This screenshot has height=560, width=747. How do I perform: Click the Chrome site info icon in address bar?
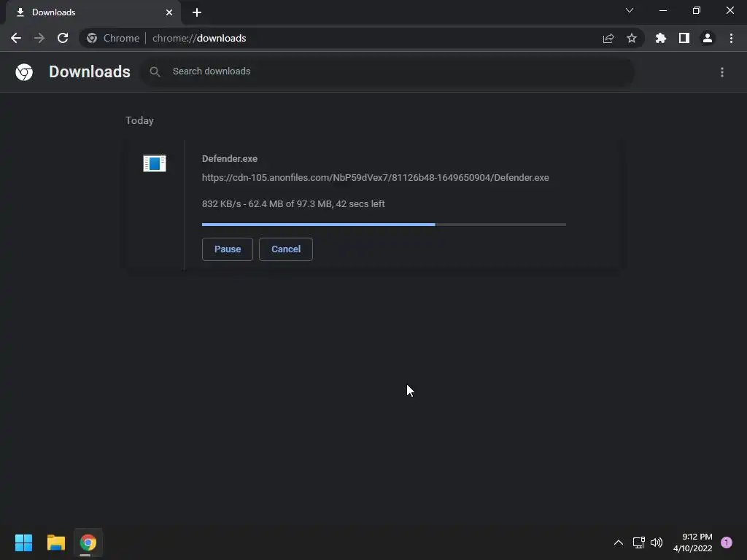[x=92, y=38]
